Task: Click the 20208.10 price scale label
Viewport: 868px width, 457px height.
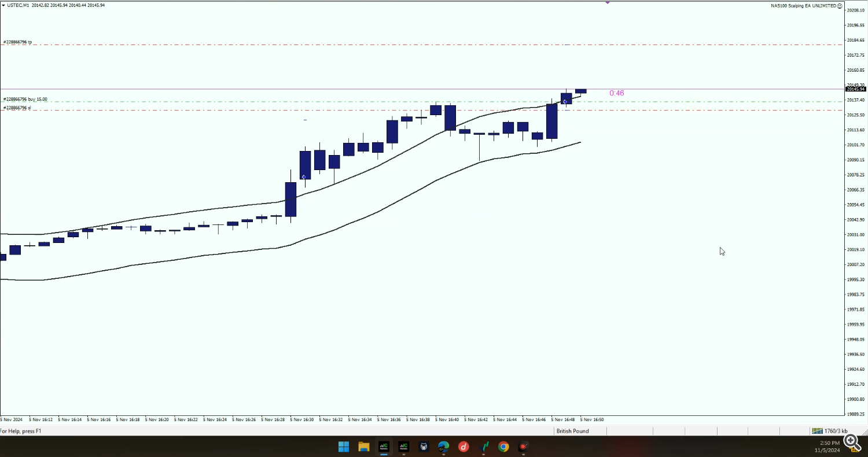Action: pyautogui.click(x=855, y=10)
